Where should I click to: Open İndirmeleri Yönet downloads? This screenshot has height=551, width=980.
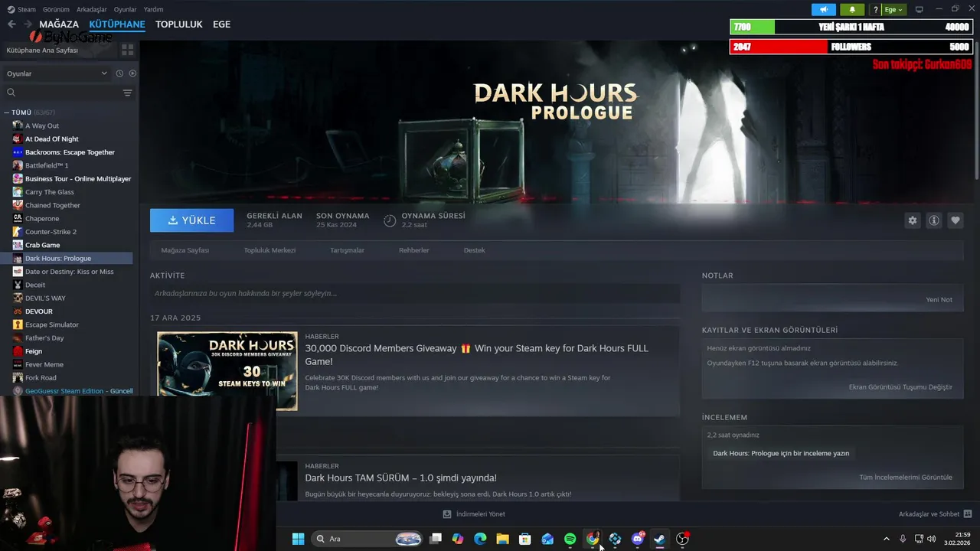(x=474, y=514)
